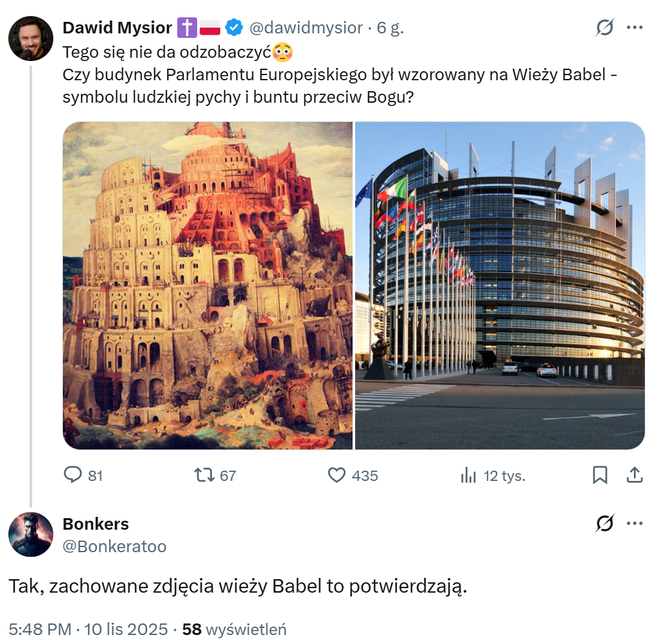Click Grok icon on Bonkers' reply
657x644 pixels.
(x=604, y=523)
